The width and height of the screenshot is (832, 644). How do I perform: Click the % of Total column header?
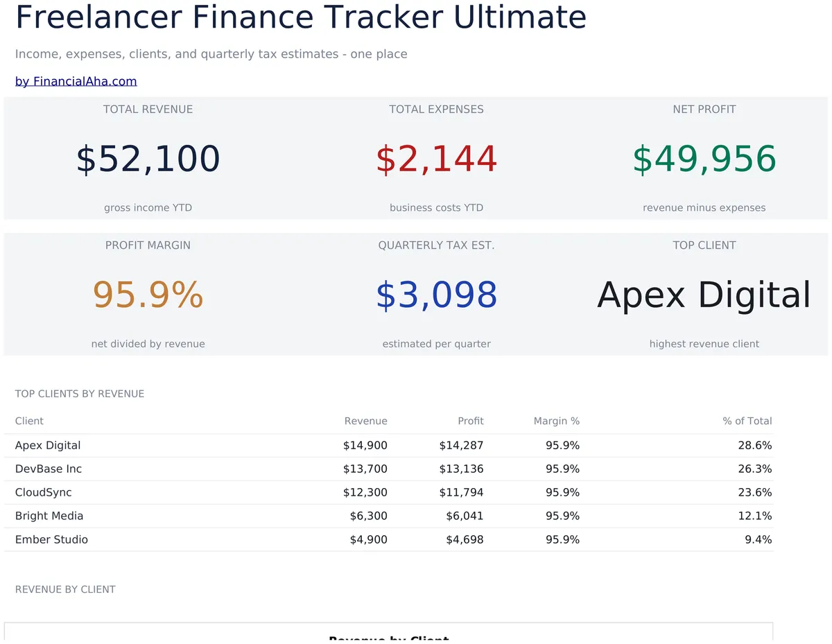[x=747, y=421]
